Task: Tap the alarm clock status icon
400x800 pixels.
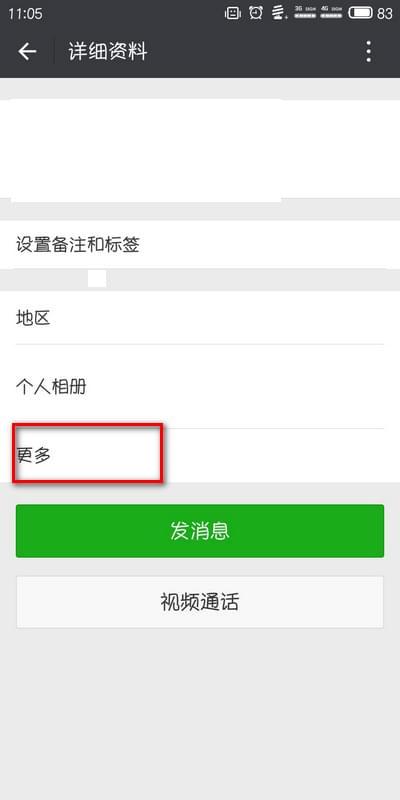Action: click(256, 13)
